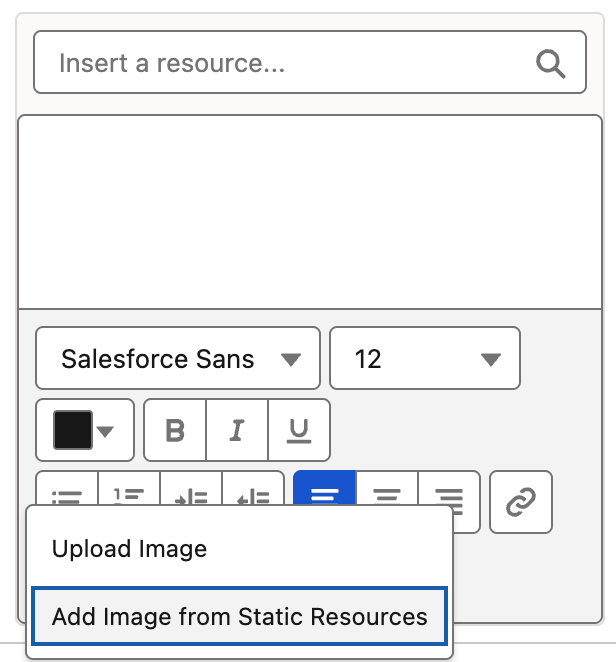Select Add Image from Static Resources
616x662 pixels.
pos(239,616)
